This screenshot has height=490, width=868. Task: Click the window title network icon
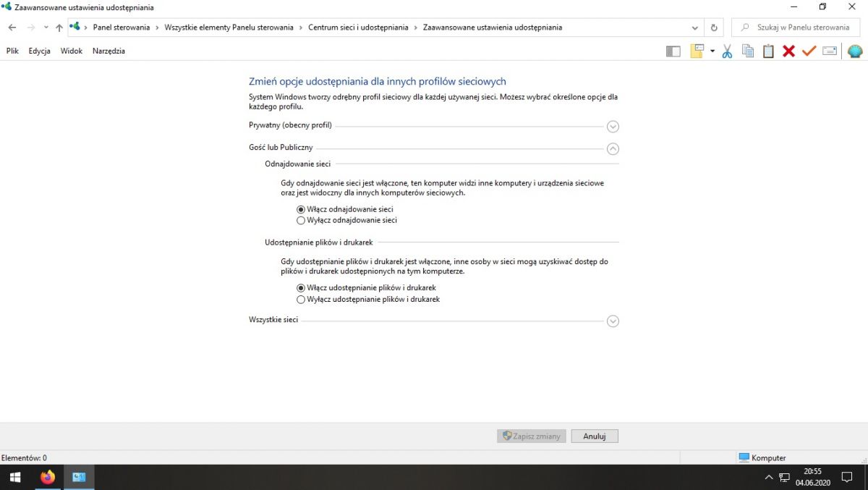tap(7, 7)
